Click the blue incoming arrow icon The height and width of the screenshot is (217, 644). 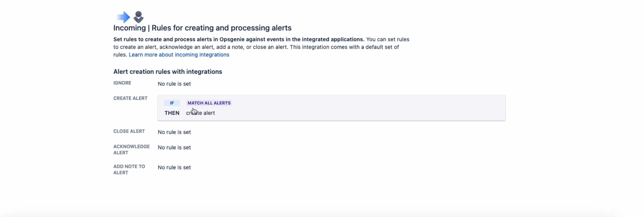pos(123,17)
